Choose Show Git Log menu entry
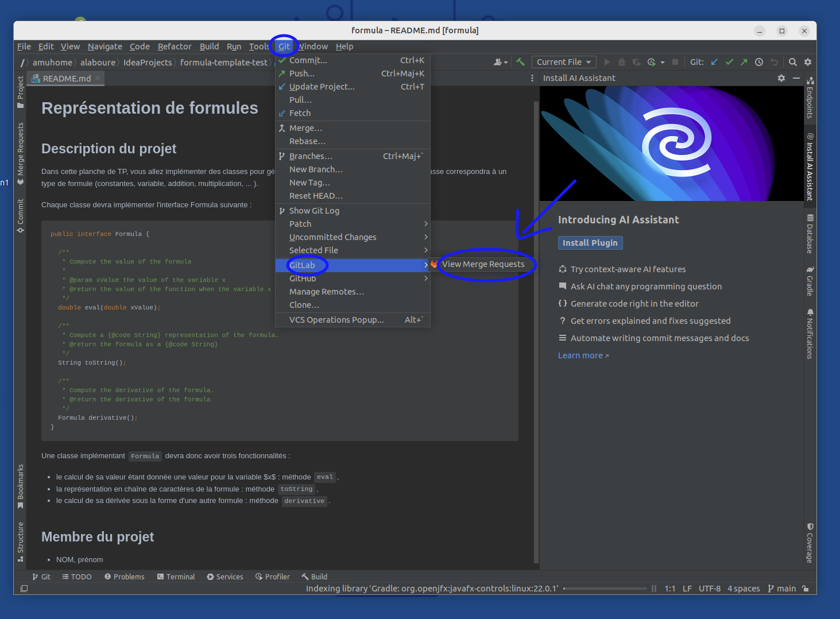The image size is (840, 619). (353, 211)
